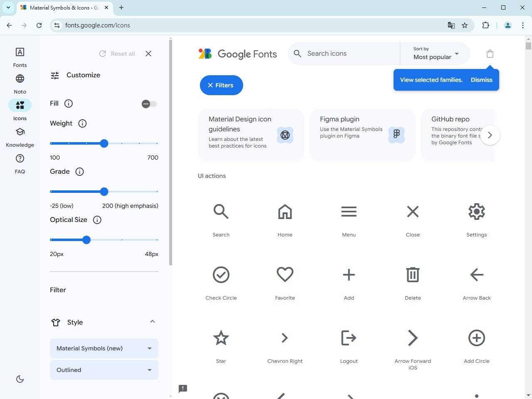Select the Star icon

(221, 338)
